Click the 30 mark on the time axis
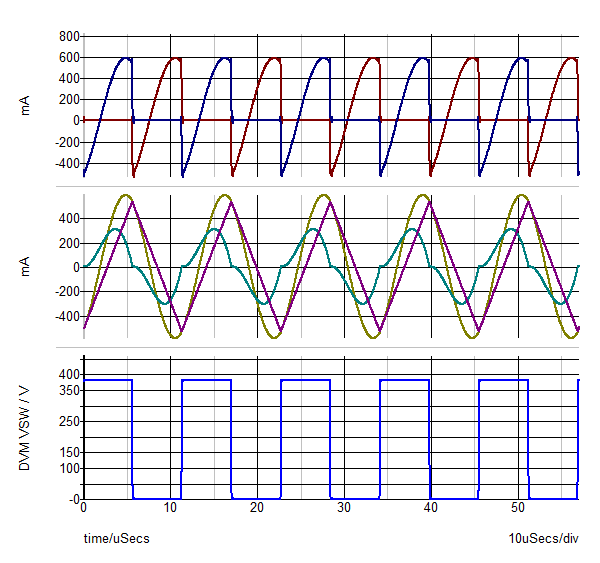 click(x=344, y=509)
